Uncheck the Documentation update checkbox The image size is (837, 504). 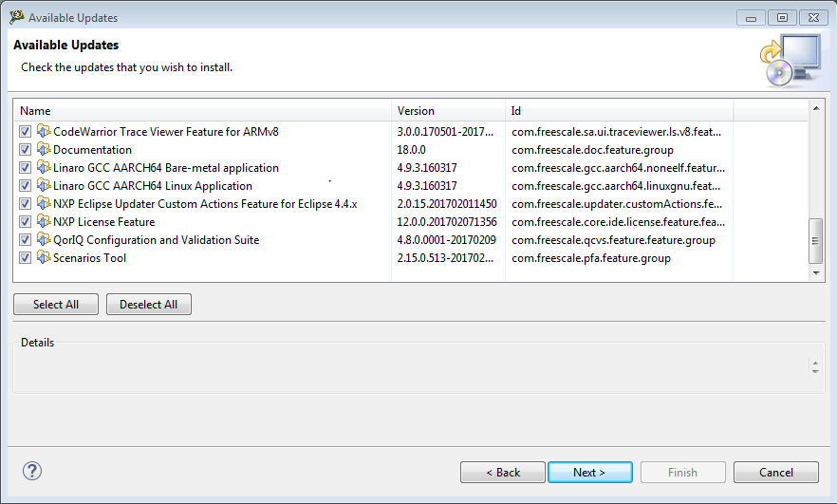tap(25, 150)
